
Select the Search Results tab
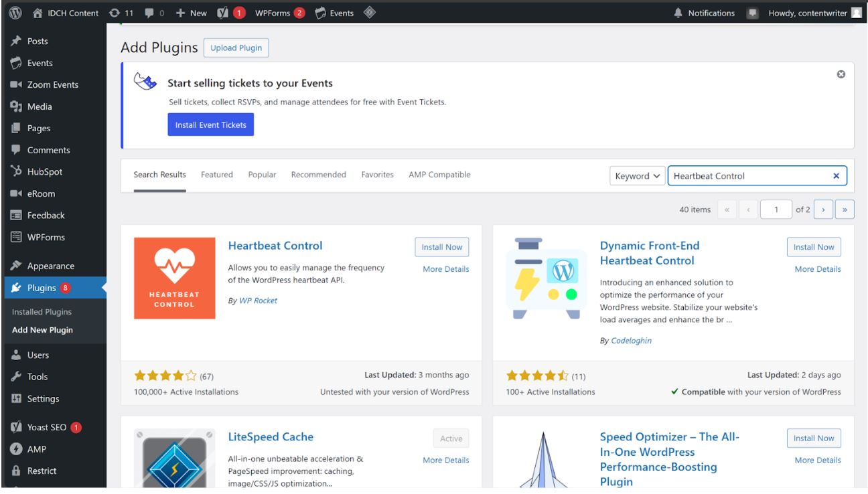[159, 175]
